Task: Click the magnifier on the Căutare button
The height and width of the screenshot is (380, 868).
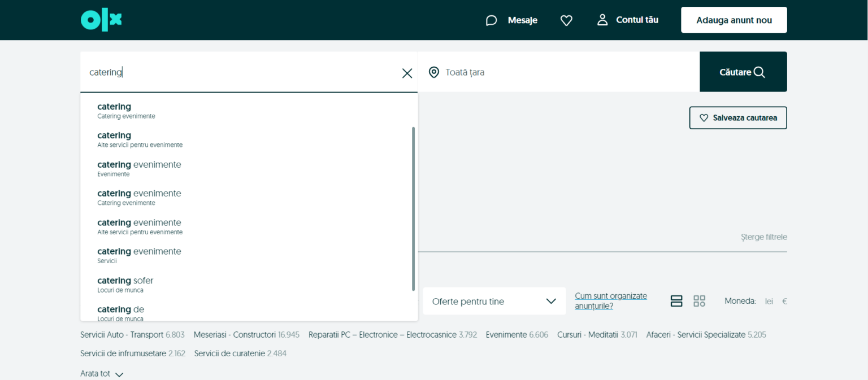Action: (x=759, y=72)
